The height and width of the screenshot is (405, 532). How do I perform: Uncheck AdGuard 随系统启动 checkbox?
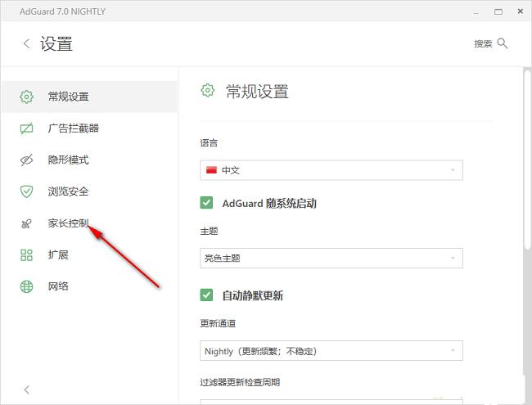(x=207, y=203)
